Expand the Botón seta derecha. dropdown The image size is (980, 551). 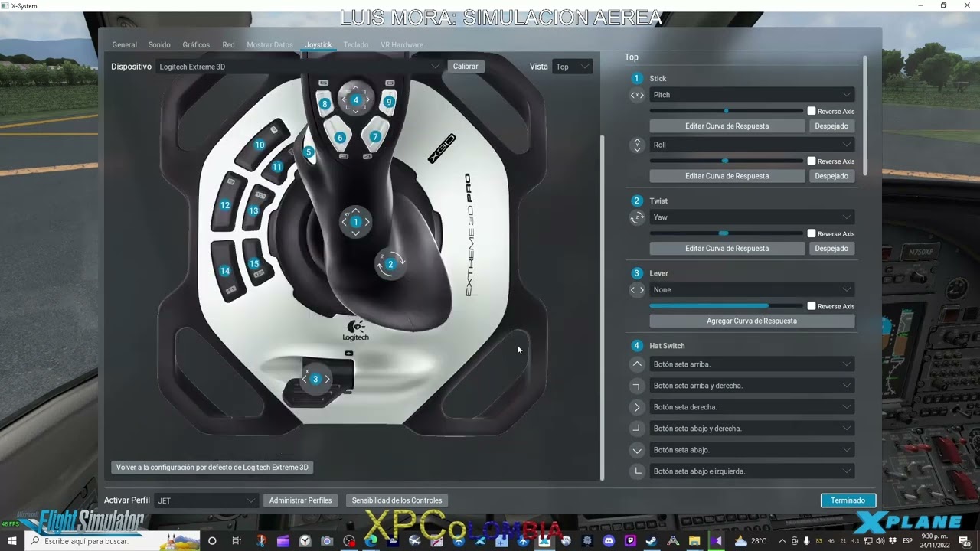pyautogui.click(x=752, y=407)
